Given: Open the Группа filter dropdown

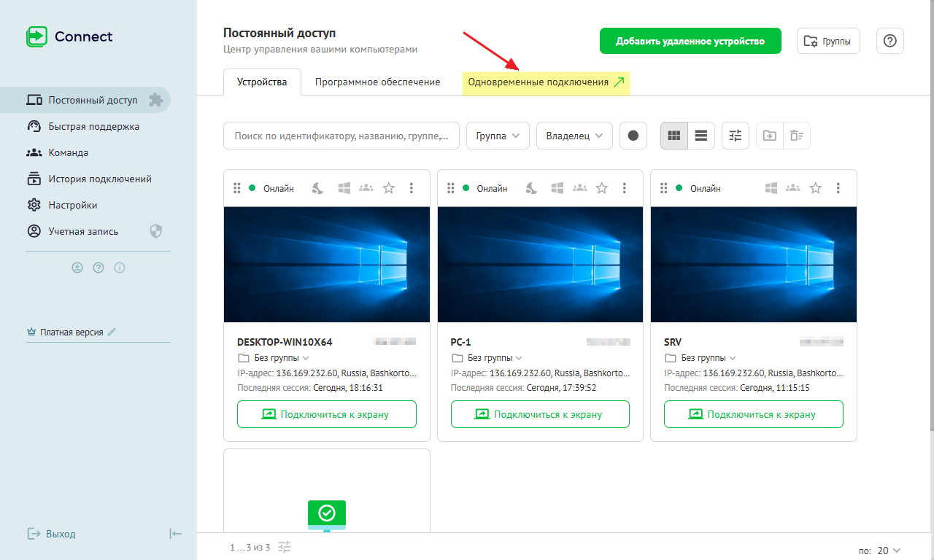Looking at the screenshot, I should tap(498, 136).
